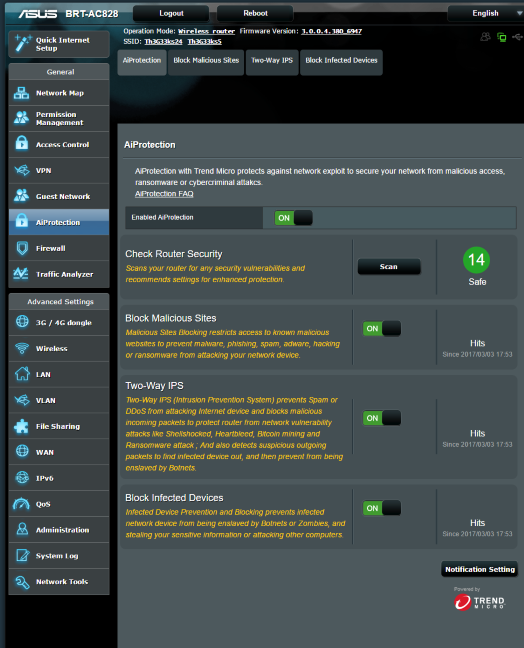Click the Guest Network icon
Viewport: 524px width, 648px height.
[x=21, y=196]
